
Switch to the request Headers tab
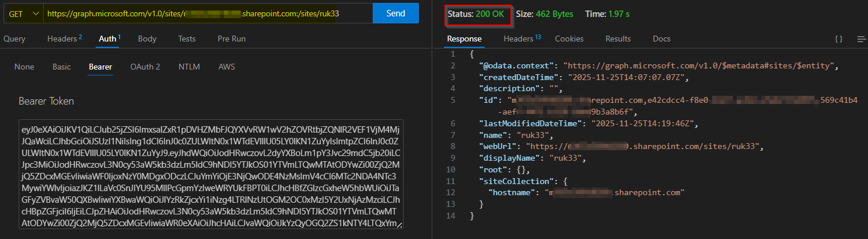click(x=64, y=39)
